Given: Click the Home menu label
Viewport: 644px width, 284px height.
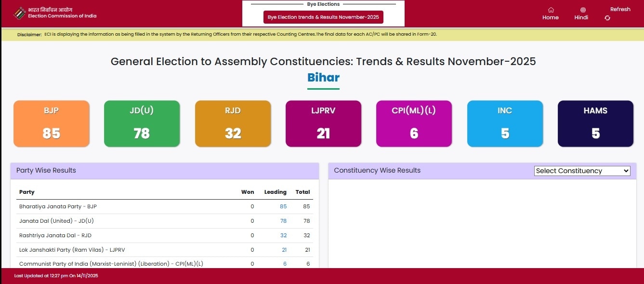Looking at the screenshot, I should click(x=551, y=17).
